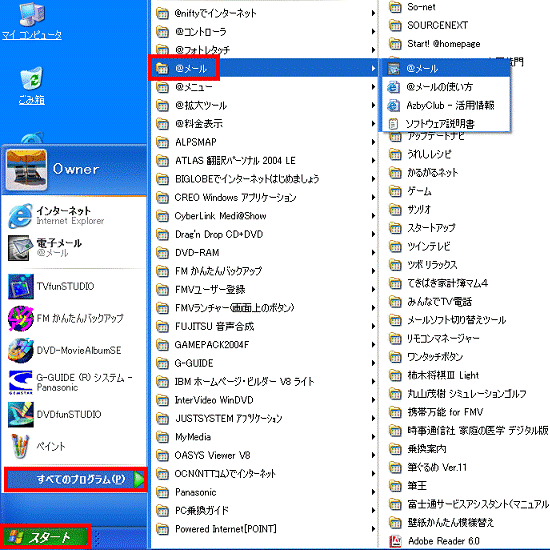550x550 pixels.
Task: Open @メニュー folder
Action: pyautogui.click(x=265, y=87)
